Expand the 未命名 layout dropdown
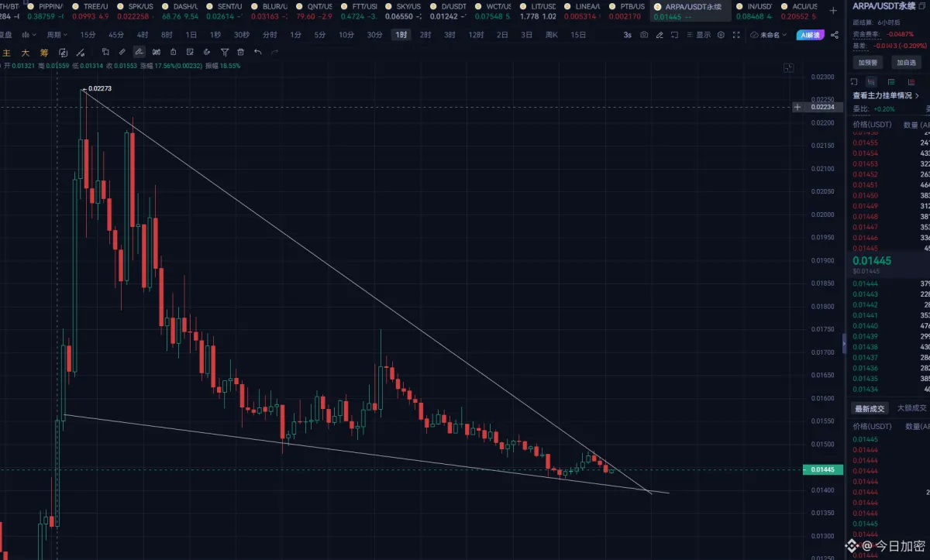This screenshot has height=560, width=930. [769, 35]
